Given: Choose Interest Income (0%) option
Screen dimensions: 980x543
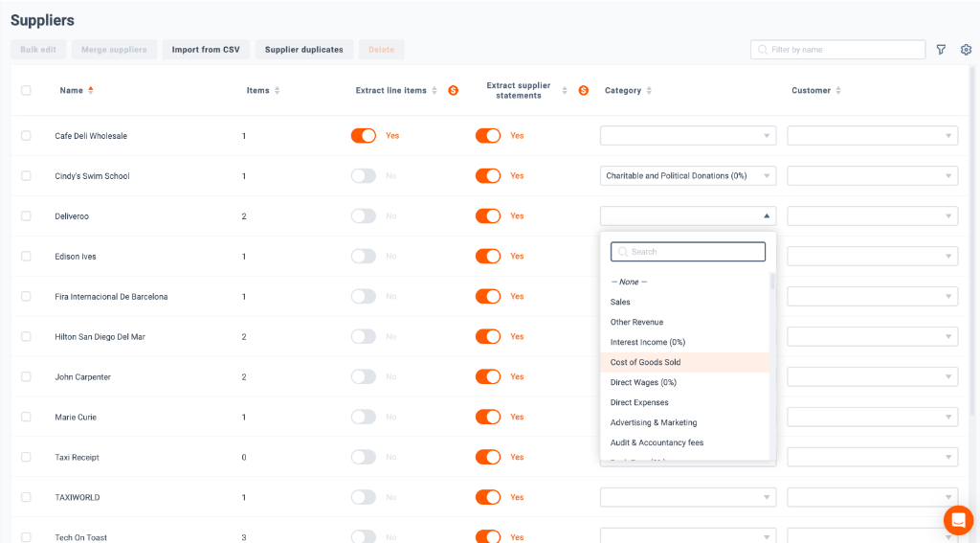Looking at the screenshot, I should coord(685,342).
